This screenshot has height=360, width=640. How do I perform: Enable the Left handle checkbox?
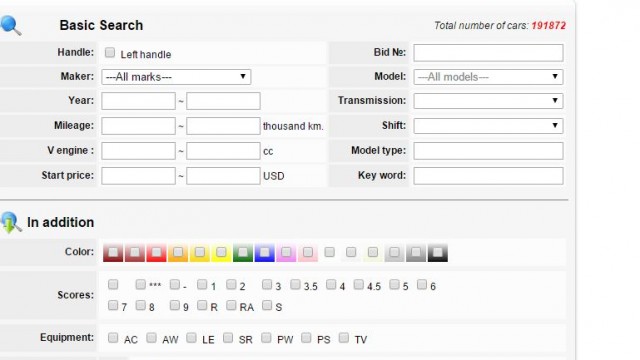110,53
